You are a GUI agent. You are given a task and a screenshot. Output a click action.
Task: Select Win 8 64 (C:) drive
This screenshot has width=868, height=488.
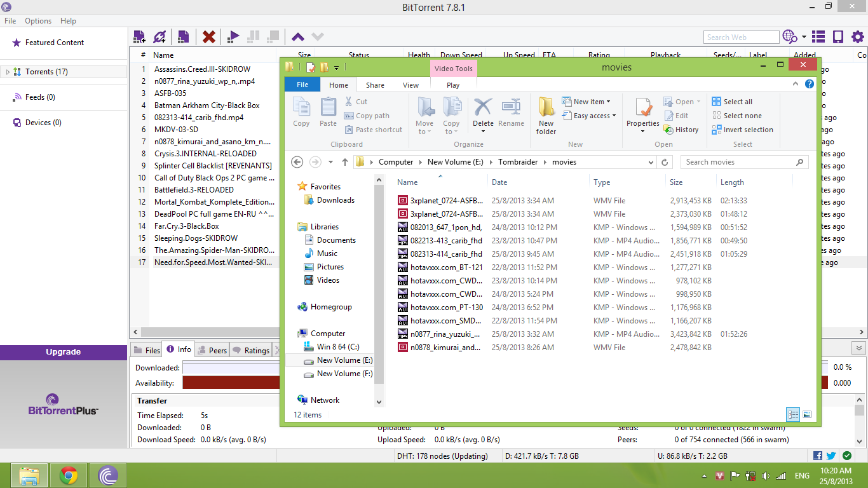click(331, 347)
